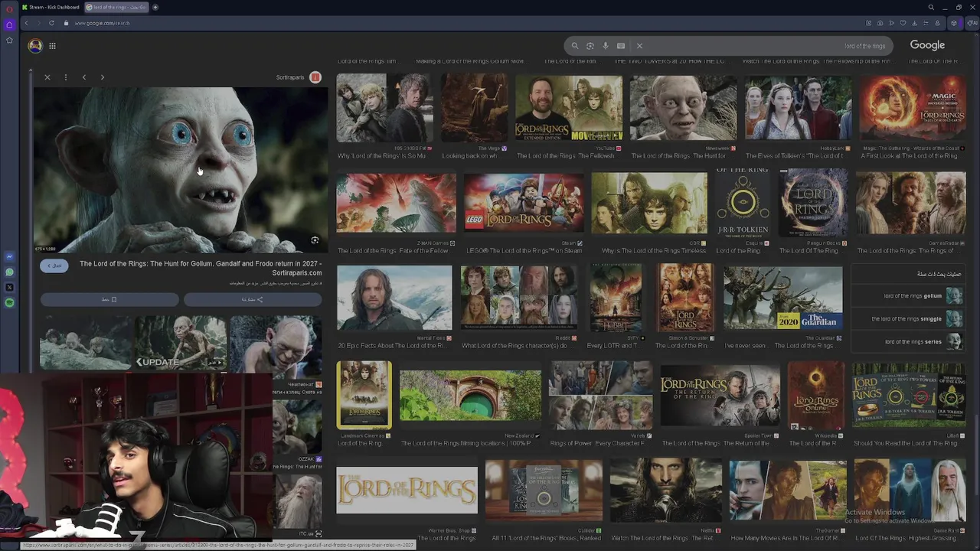Open the Magic The Gathering image result

(x=912, y=108)
